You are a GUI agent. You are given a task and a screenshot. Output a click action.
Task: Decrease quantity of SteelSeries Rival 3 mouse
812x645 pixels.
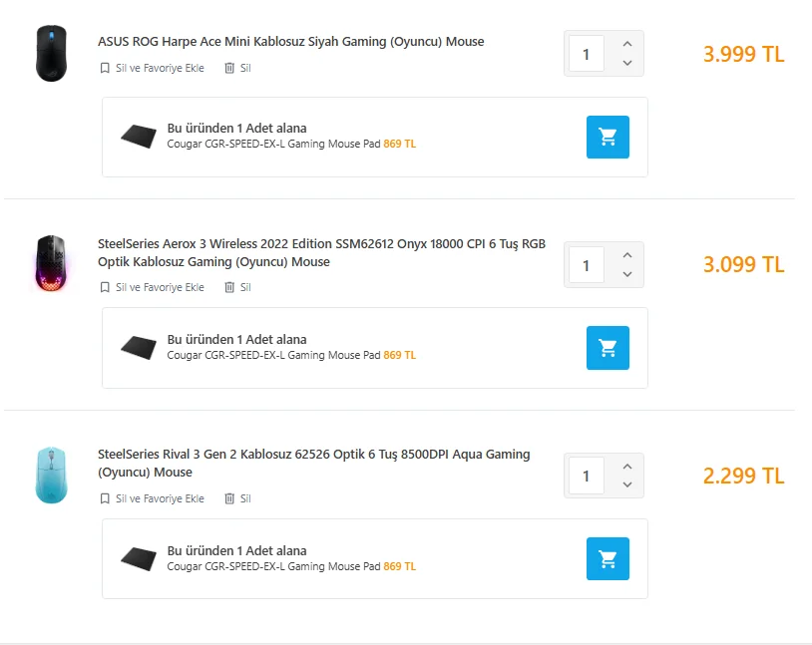[627, 485]
